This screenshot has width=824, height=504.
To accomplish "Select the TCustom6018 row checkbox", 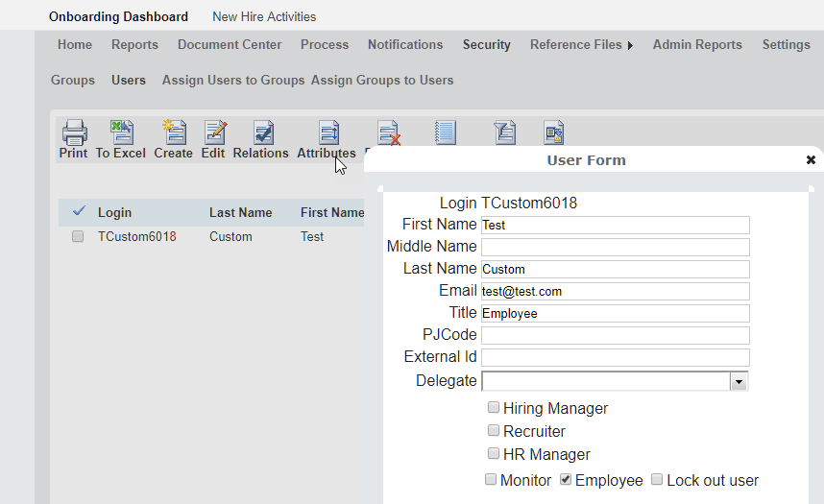I will pyautogui.click(x=78, y=236).
